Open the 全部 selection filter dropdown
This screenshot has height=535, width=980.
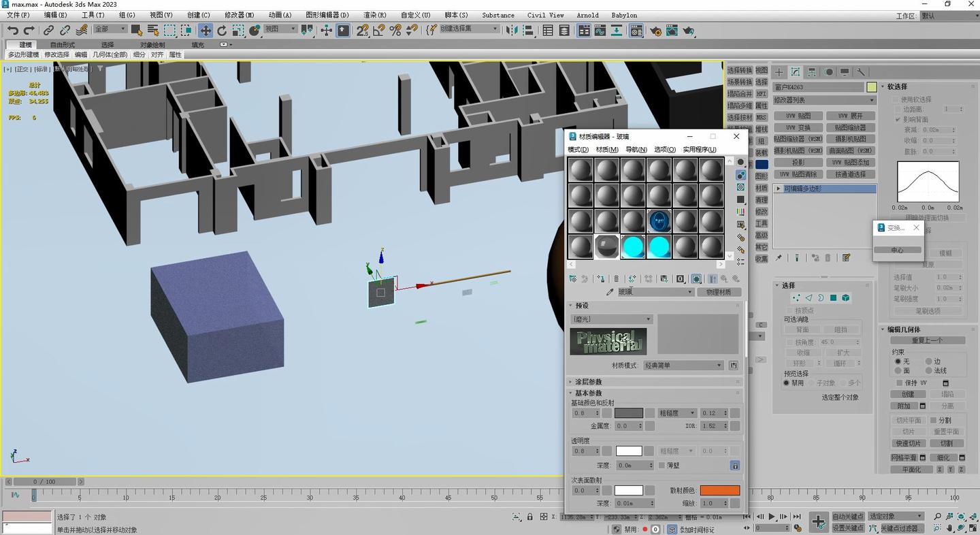pyautogui.click(x=110, y=29)
